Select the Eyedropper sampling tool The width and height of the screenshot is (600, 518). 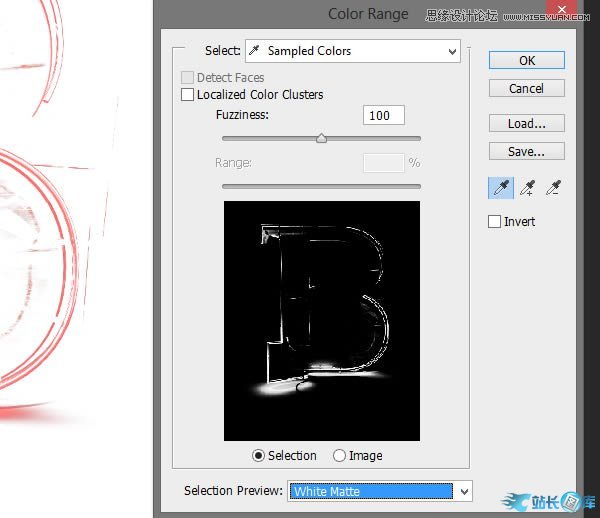click(x=500, y=187)
